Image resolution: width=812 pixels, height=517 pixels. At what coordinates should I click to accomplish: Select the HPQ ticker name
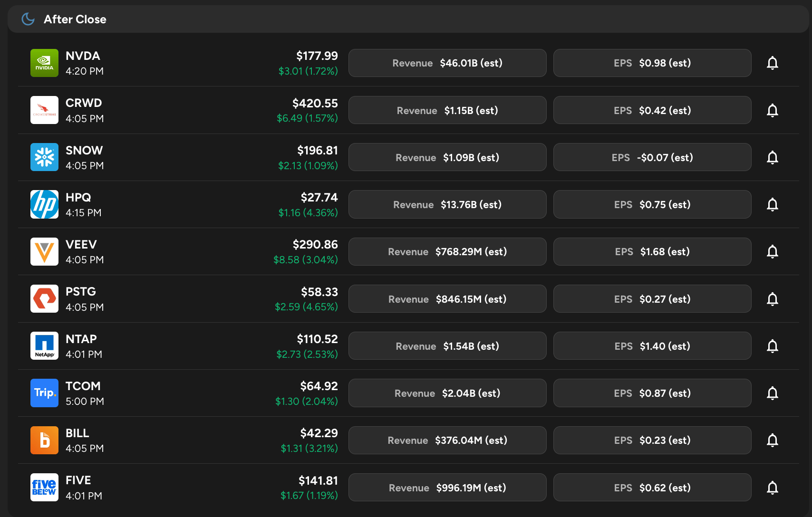pyautogui.click(x=78, y=197)
